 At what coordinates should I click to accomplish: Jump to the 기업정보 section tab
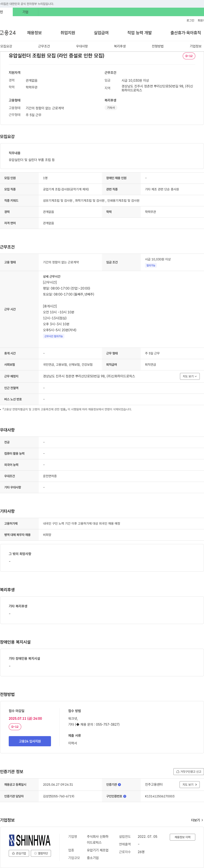(195, 46)
